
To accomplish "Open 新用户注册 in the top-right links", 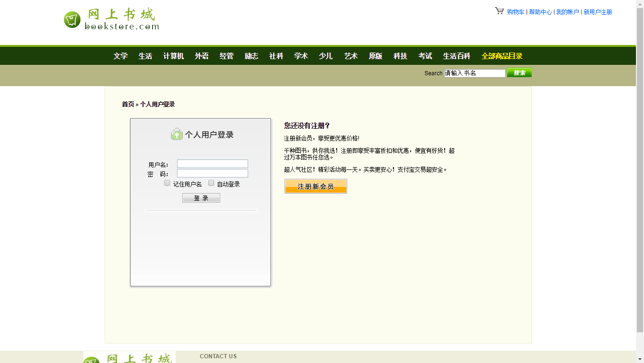I will click(598, 12).
